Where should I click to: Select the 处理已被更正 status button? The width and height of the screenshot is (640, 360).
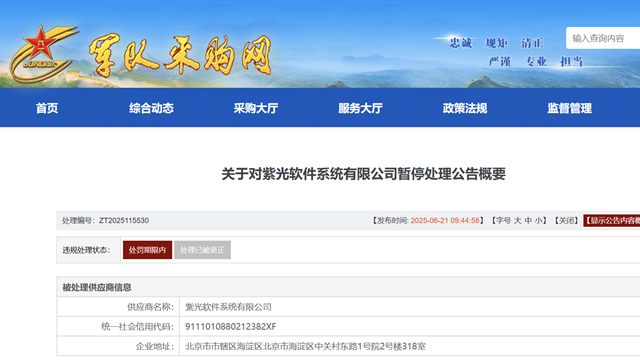202,250
